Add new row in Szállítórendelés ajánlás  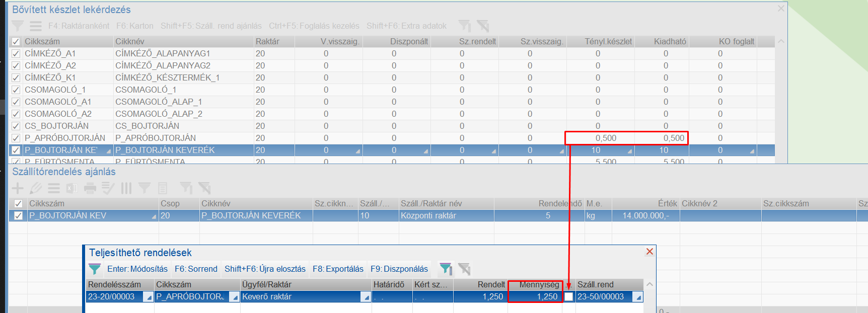(x=18, y=188)
